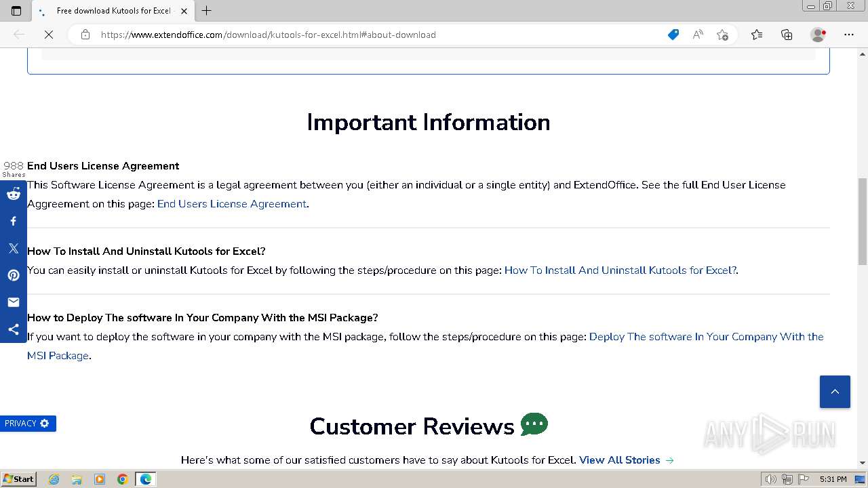Click the vertical scrollbar thumb
The image size is (868, 488).
click(x=863, y=222)
